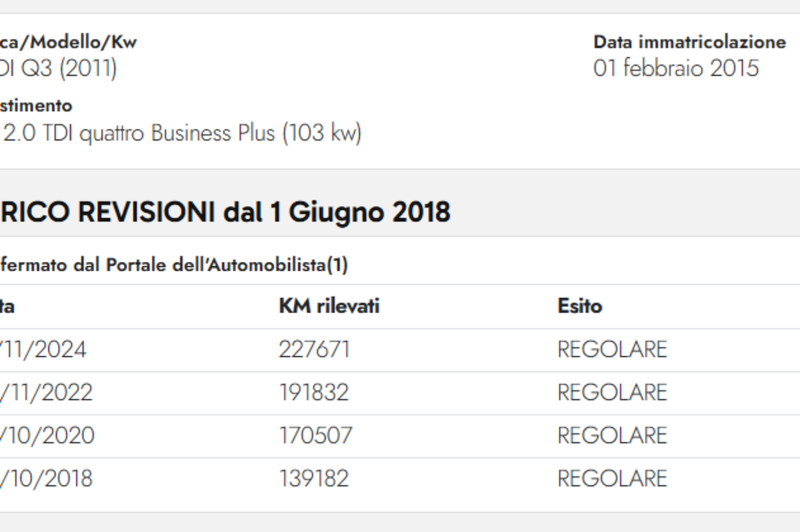Click the Data immatricolazione label

[689, 42]
